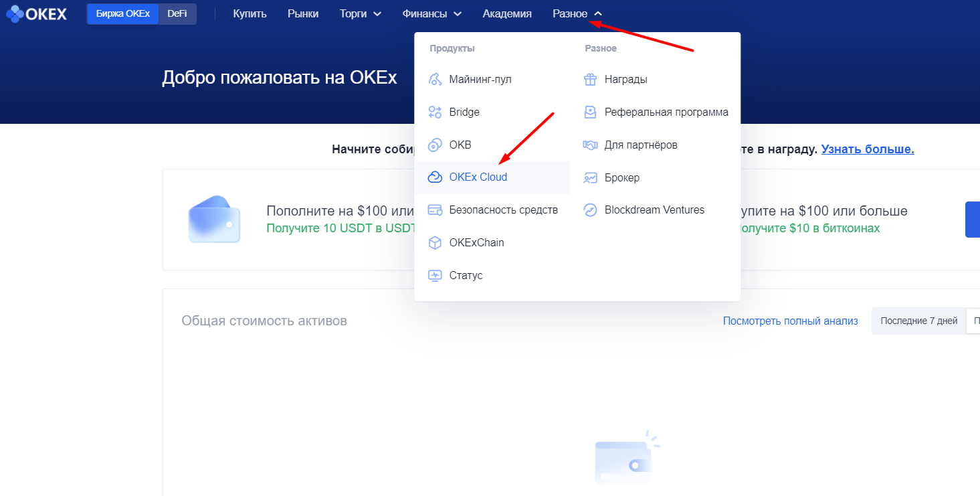Click the Общая стоимость активов heading

click(264, 321)
